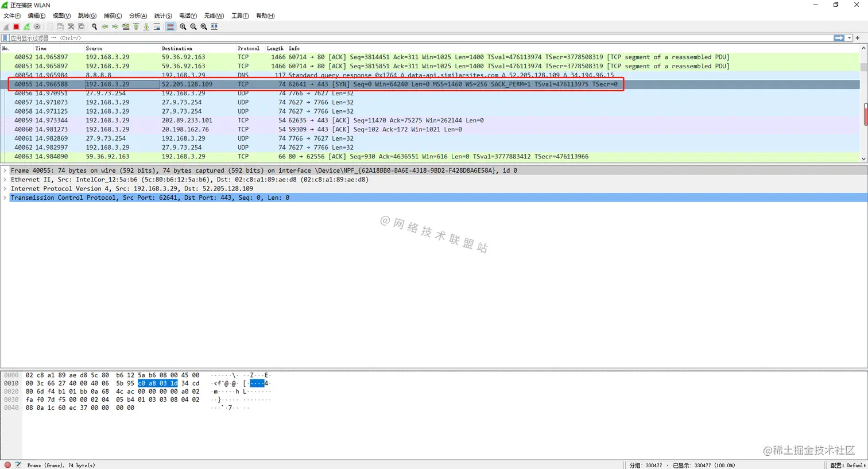Expand the Frame 40055 details row
This screenshot has height=469, width=868.
tap(5, 170)
